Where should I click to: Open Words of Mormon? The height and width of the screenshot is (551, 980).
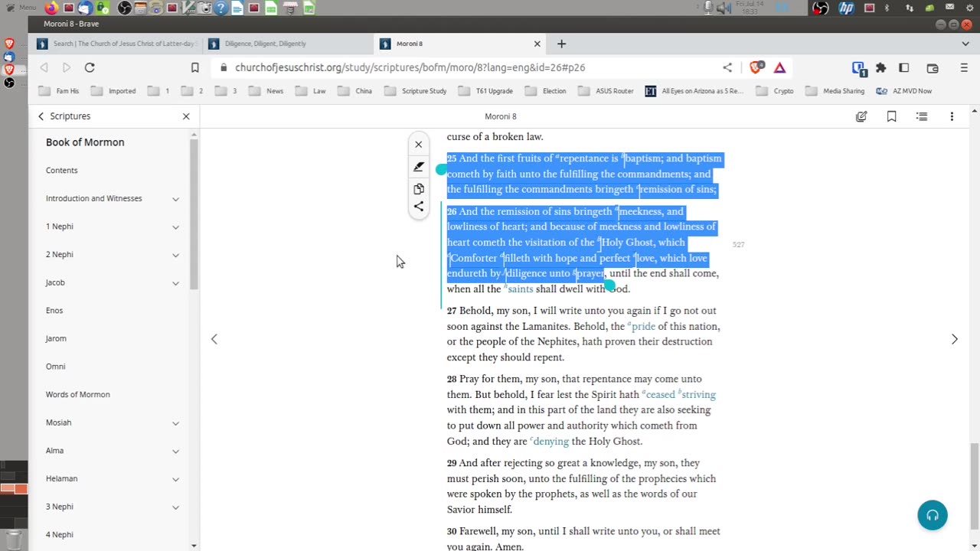[x=78, y=395]
